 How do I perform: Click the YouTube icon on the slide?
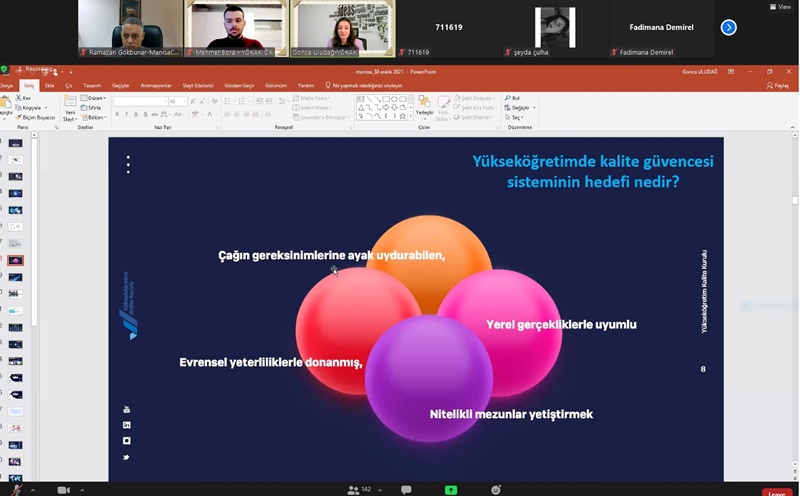tap(127, 410)
